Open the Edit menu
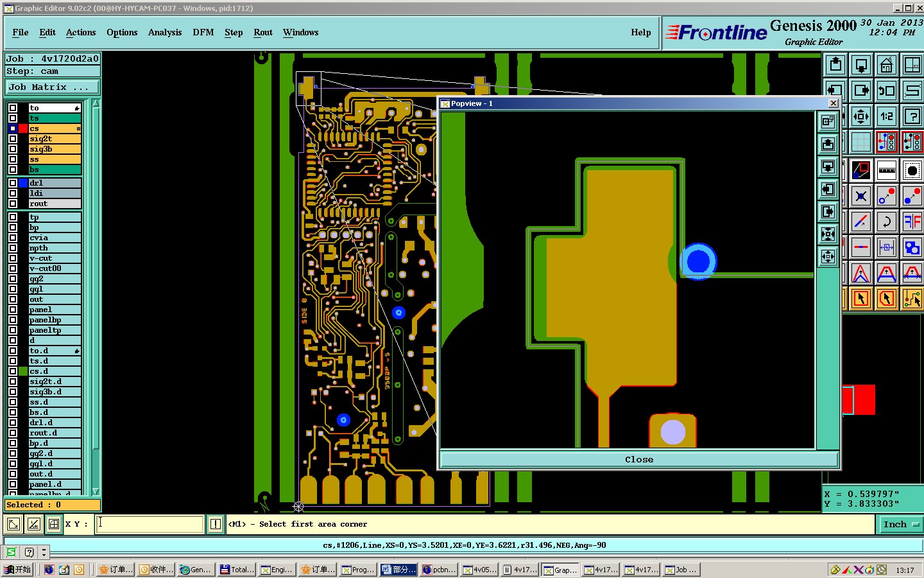This screenshot has height=578, width=924. (47, 32)
